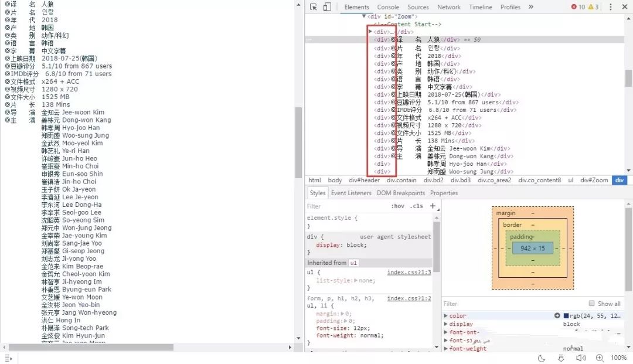Open the Timeline tab
The height and width of the screenshot is (364, 633).
point(481,7)
